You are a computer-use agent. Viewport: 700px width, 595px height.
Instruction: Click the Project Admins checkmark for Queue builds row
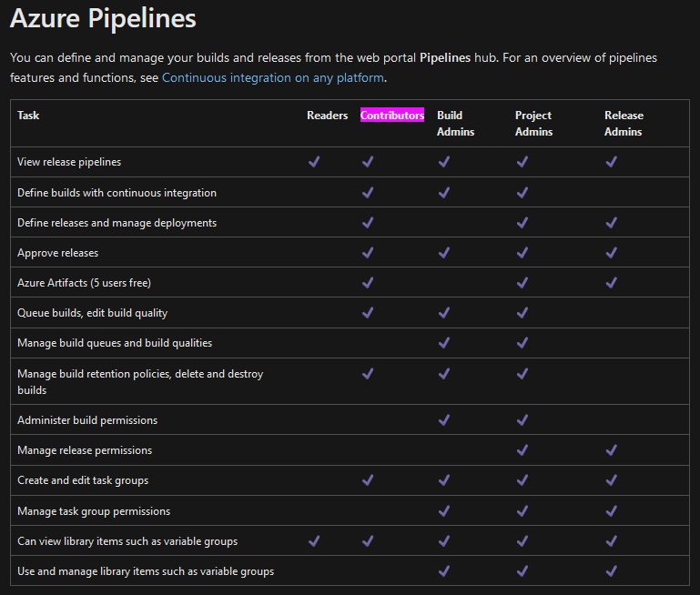[522, 313]
